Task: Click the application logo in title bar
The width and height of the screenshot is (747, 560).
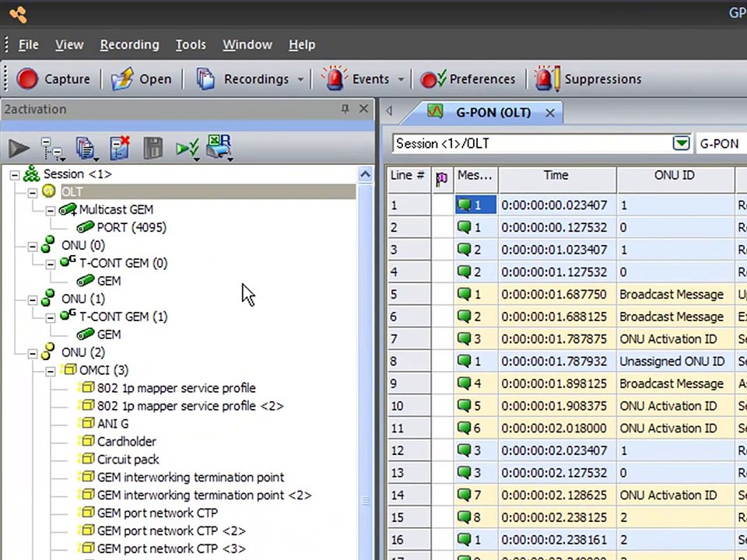Action: (18, 14)
